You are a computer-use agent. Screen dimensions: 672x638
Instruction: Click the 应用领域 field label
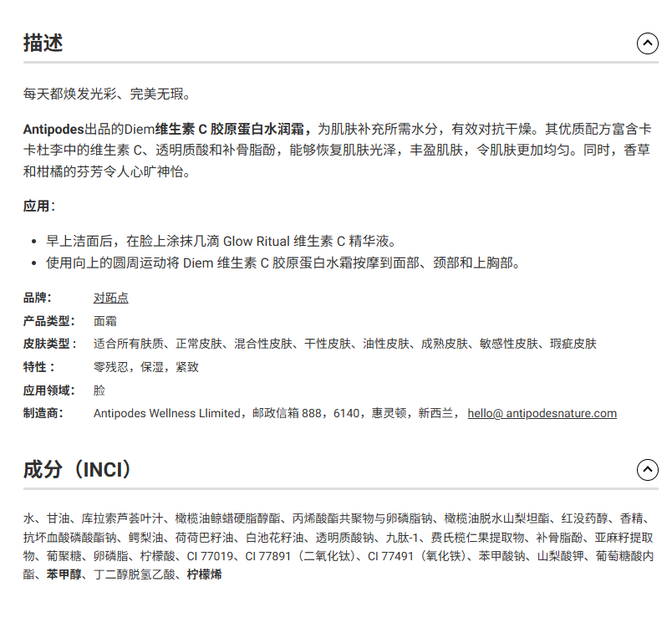point(49,390)
